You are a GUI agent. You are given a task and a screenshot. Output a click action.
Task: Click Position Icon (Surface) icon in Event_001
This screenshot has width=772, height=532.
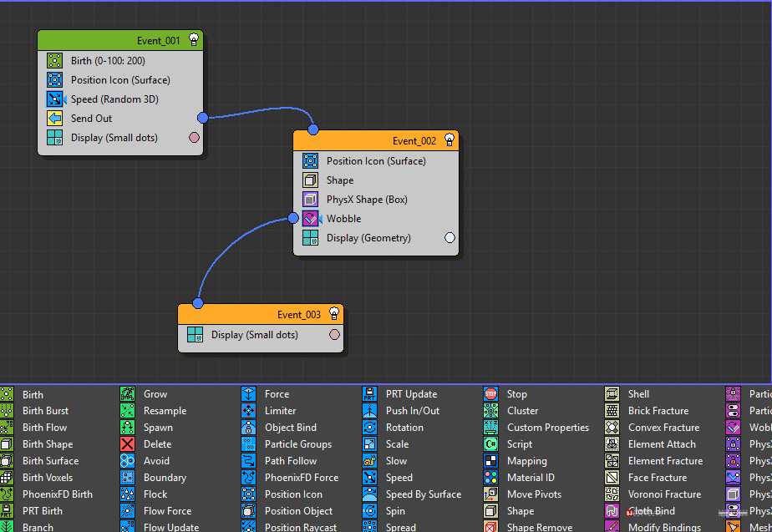pyautogui.click(x=54, y=79)
